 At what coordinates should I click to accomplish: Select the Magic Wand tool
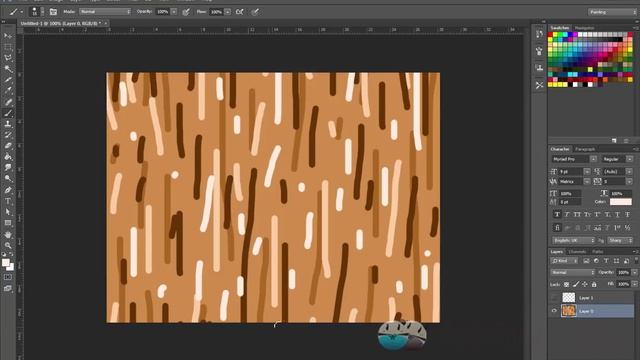(x=8, y=69)
